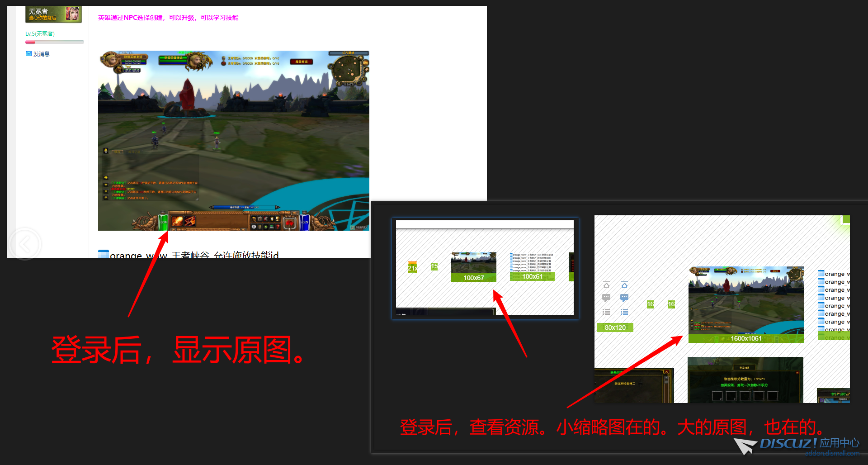Click the blue mana vial on the action bar

305,221
